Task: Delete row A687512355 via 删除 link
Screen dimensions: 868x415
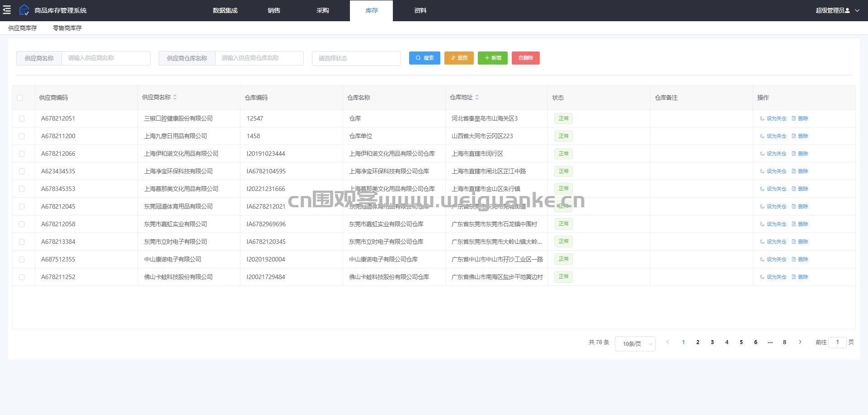Action: click(800, 259)
